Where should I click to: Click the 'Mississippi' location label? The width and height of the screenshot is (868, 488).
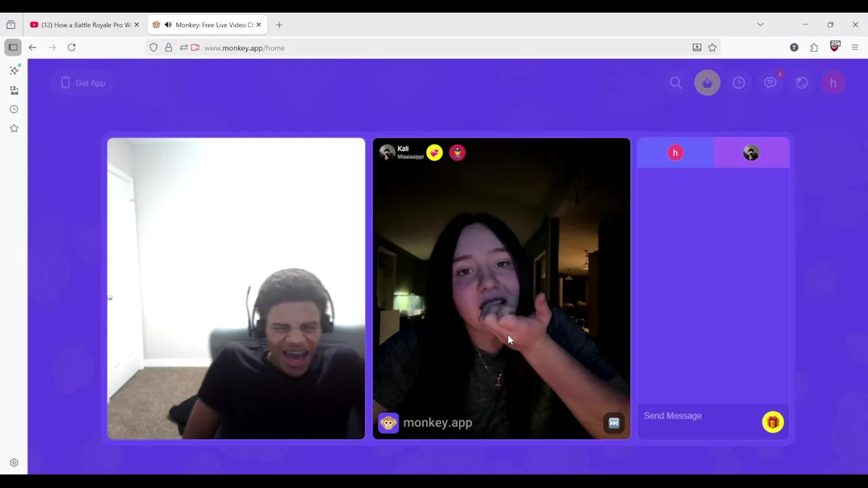click(410, 157)
